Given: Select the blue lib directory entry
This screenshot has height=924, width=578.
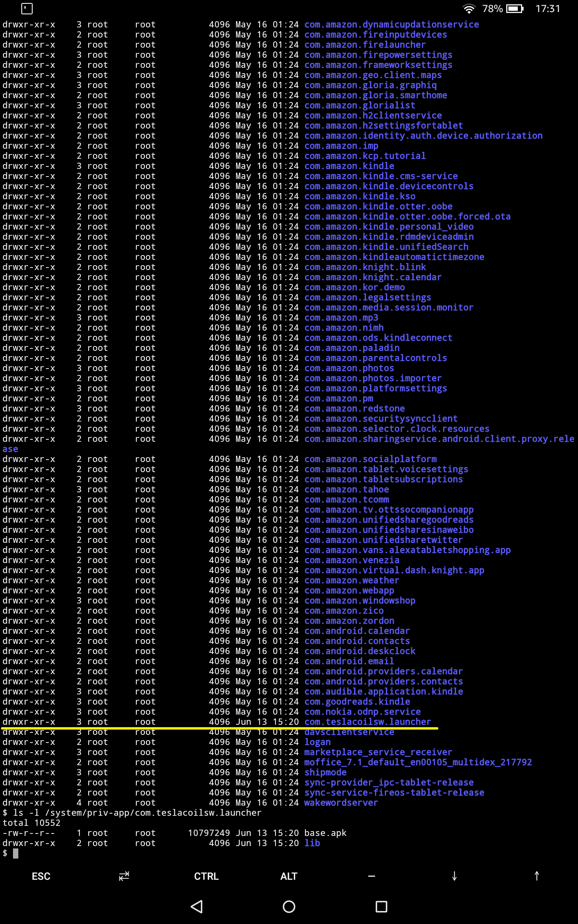Looking at the screenshot, I should tap(312, 843).
